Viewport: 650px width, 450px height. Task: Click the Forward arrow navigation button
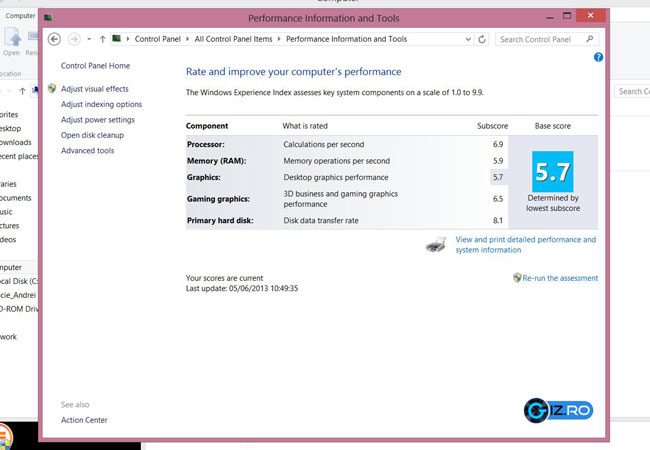[x=74, y=39]
